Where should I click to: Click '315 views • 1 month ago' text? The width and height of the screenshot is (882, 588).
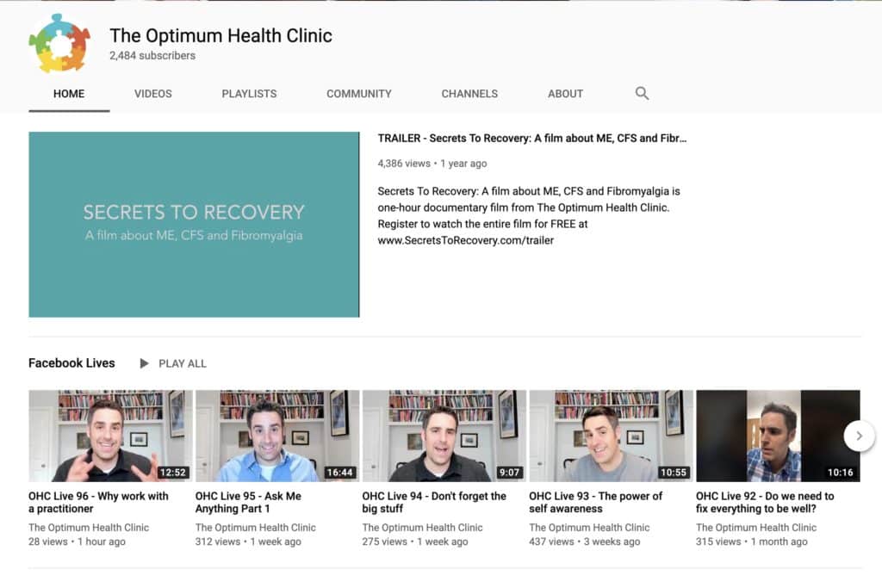[751, 542]
